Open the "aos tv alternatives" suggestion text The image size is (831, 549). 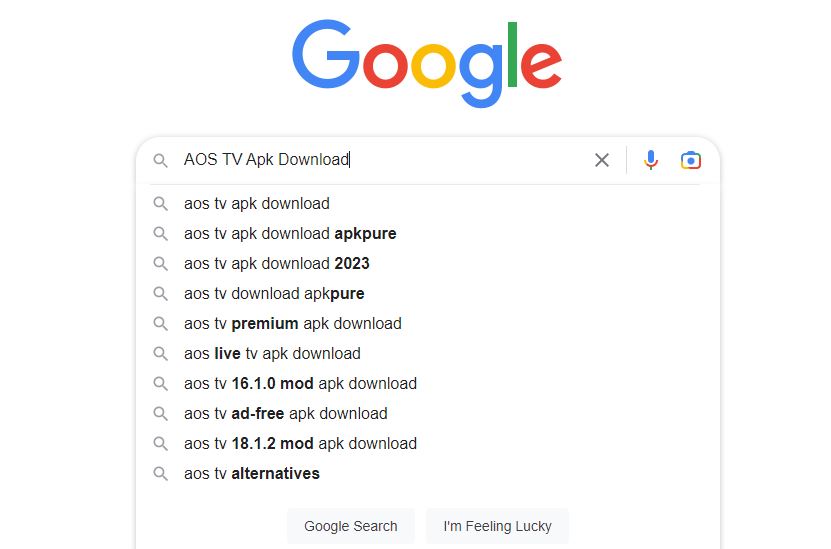(252, 474)
